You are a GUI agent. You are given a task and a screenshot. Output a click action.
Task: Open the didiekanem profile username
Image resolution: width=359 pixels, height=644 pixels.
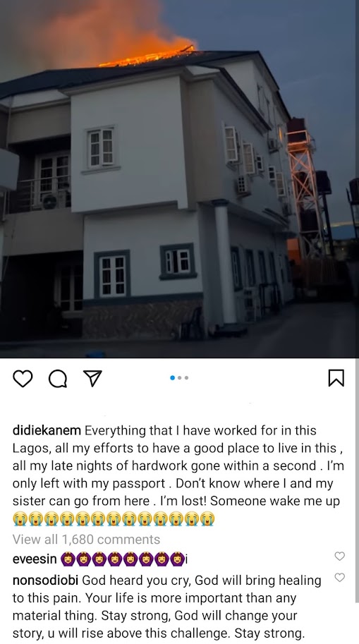click(47, 430)
